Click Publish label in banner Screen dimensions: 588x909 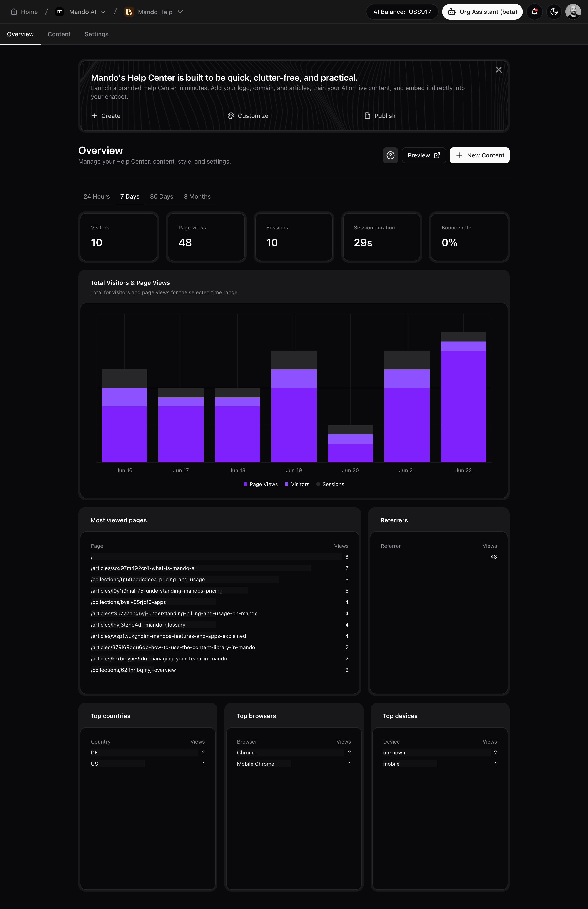(x=384, y=116)
